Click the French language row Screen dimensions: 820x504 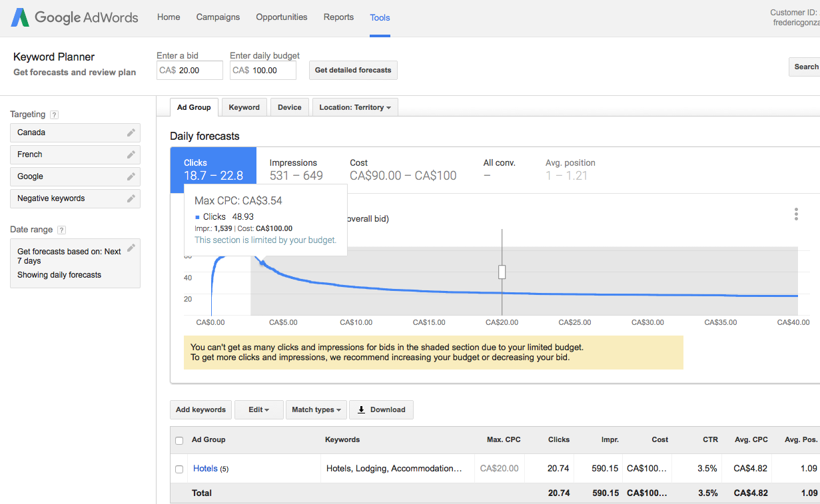[75, 154]
